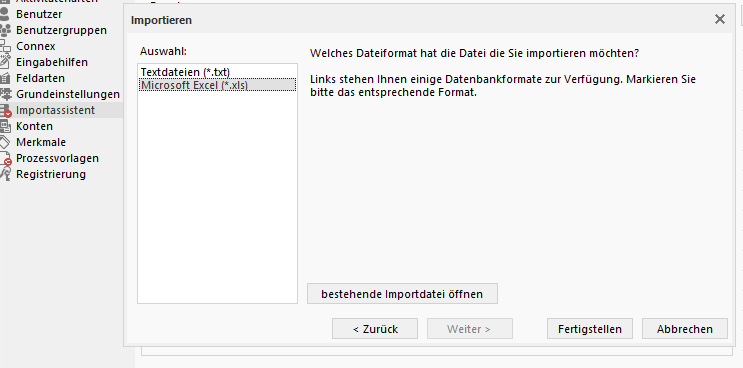Open an existing import file
This screenshot has width=743, height=368.
(402, 294)
